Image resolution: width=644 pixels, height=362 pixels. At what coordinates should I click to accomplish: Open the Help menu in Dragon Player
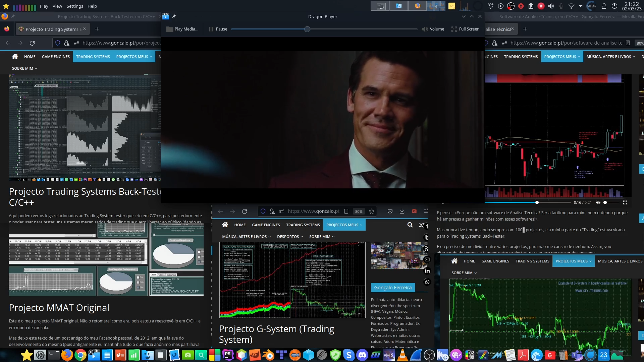[92, 6]
